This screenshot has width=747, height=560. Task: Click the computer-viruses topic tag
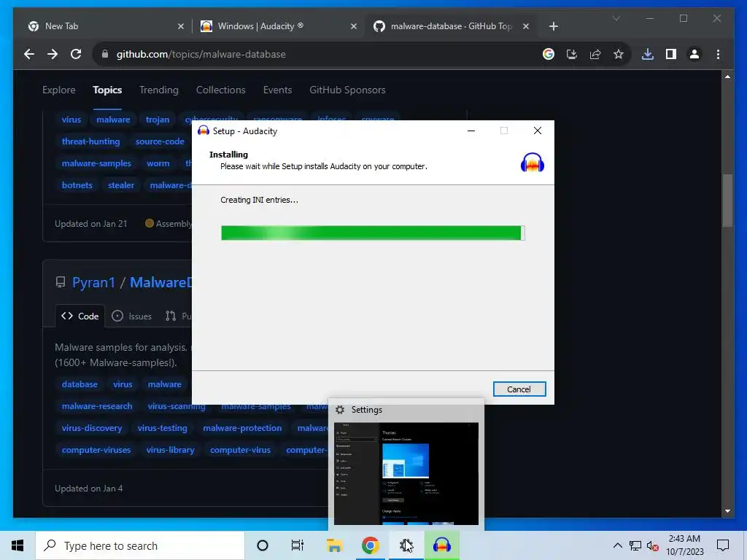pyautogui.click(x=96, y=450)
